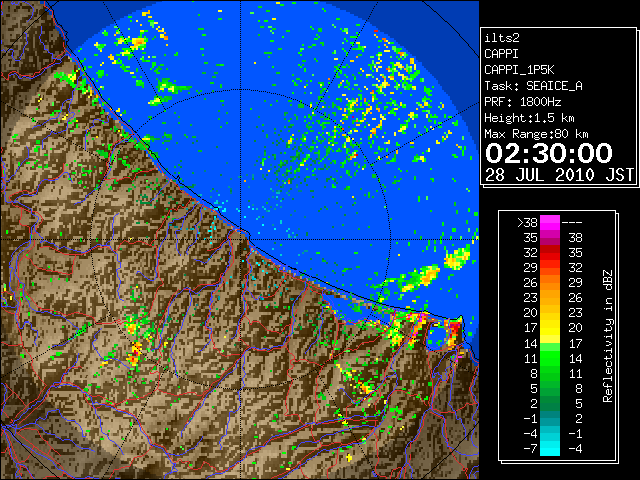Select the date '28 JUL 2010 JST'
The width and height of the screenshot is (640, 480).
[560, 175]
